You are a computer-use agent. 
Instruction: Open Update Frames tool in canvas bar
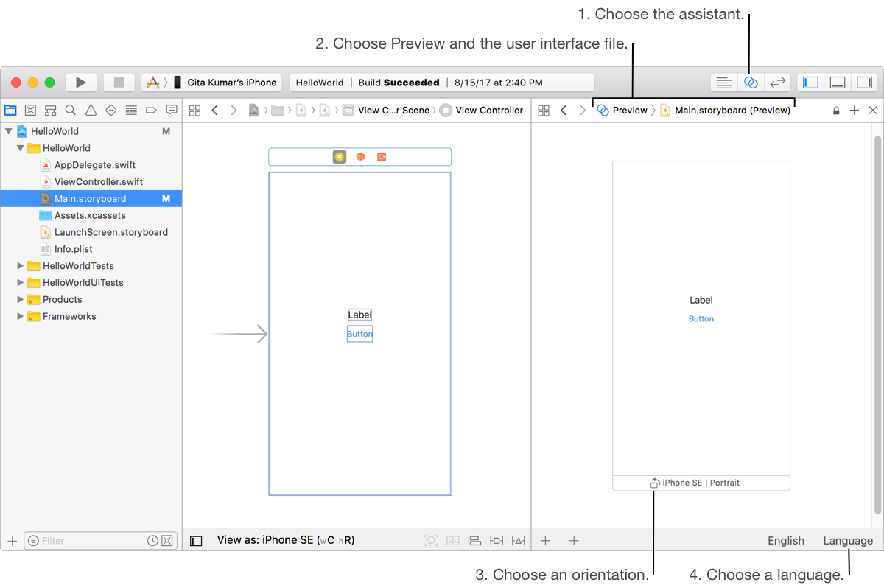(x=431, y=541)
